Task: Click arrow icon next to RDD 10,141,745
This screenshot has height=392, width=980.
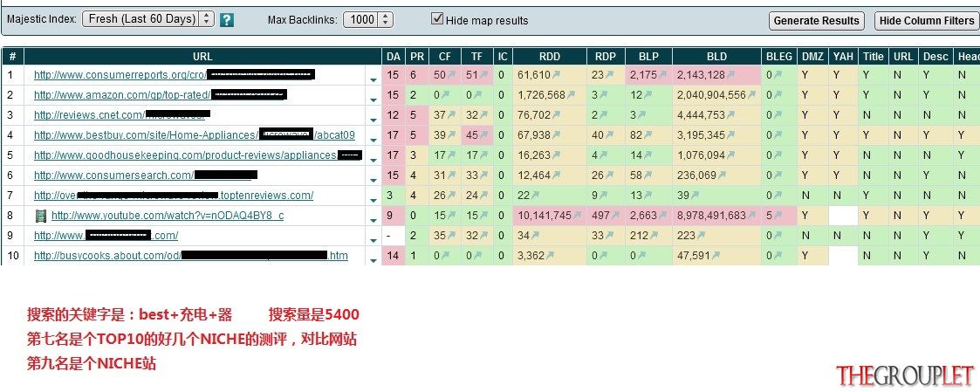Action: click(577, 216)
